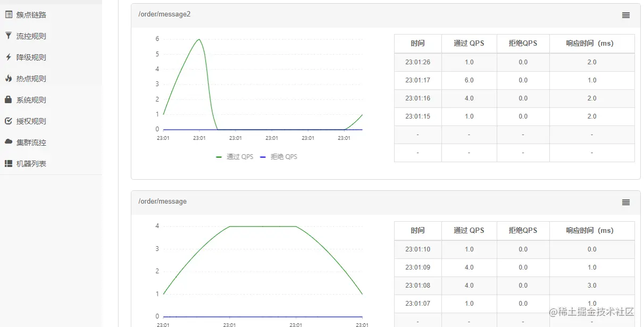Open 簇点链路 in the sidebar
644x327 pixels.
[x=31, y=15]
